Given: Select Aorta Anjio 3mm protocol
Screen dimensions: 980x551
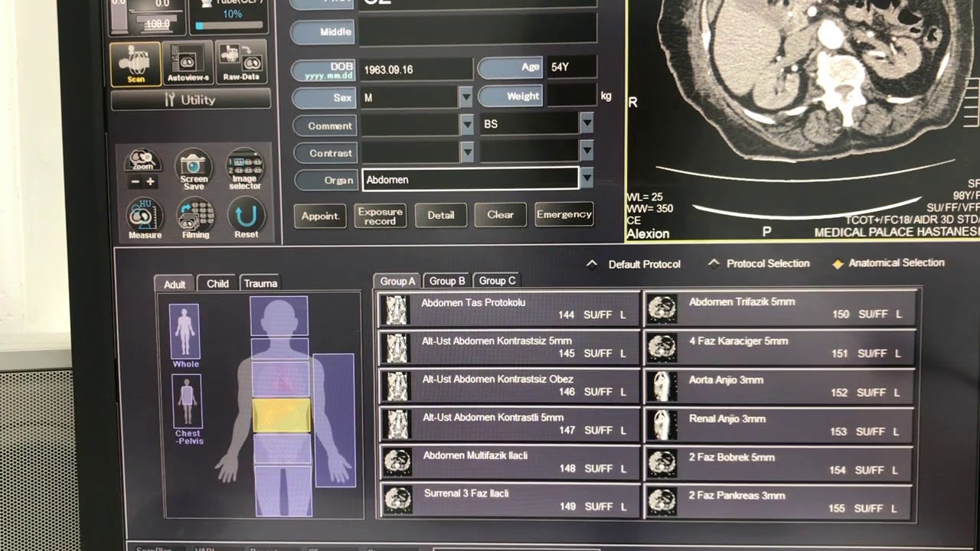Looking at the screenshot, I should 779,386.
